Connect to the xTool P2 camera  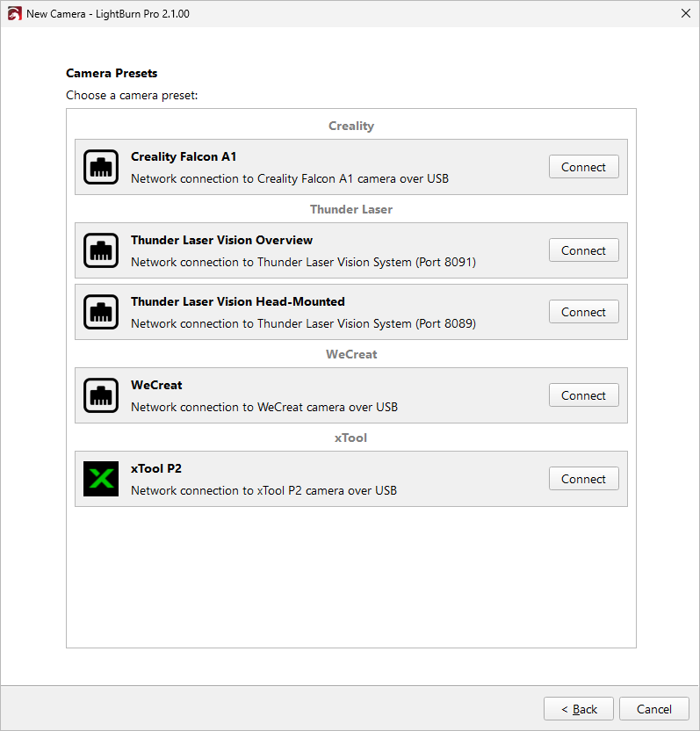(x=583, y=479)
